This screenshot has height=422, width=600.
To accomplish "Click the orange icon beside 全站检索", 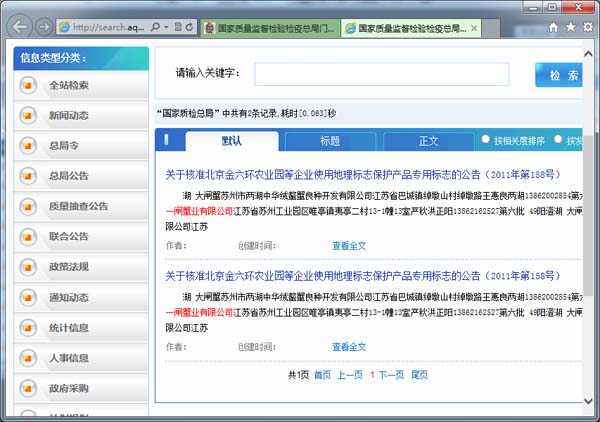I will click(x=28, y=85).
